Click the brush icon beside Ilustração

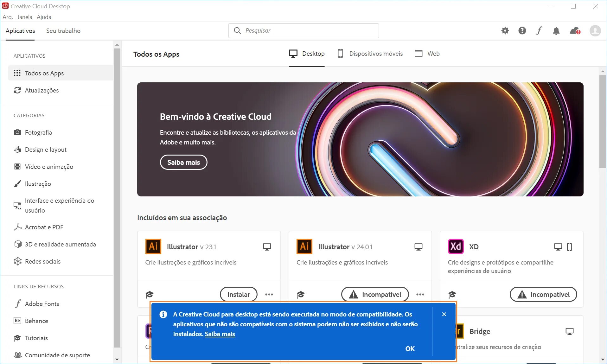[x=17, y=183]
